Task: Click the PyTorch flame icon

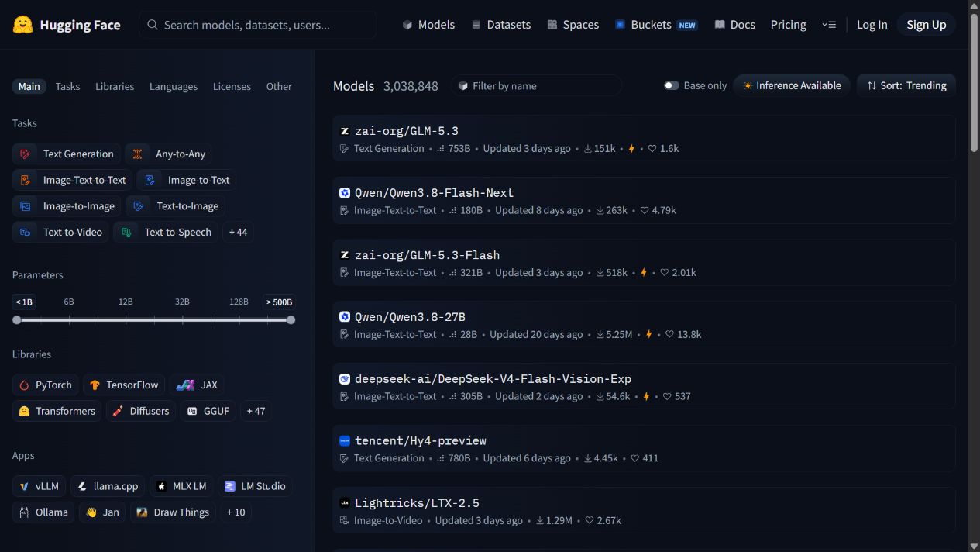Action: (x=24, y=385)
